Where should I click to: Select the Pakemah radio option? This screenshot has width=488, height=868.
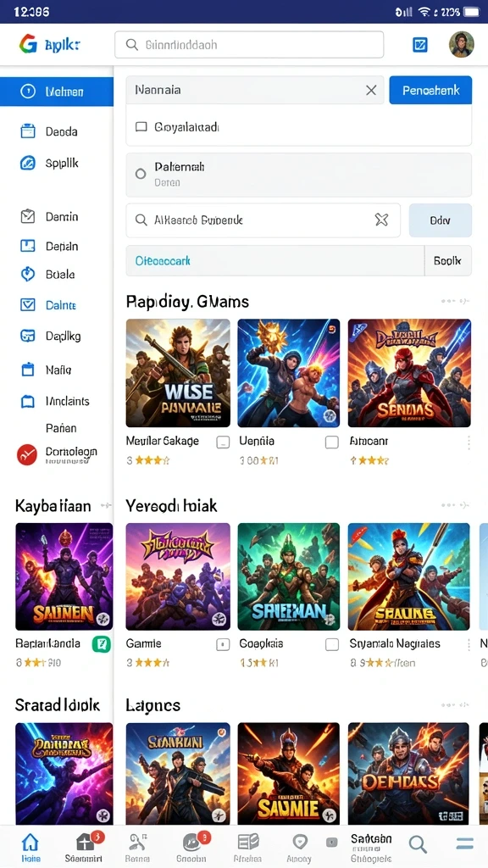pos(141,174)
